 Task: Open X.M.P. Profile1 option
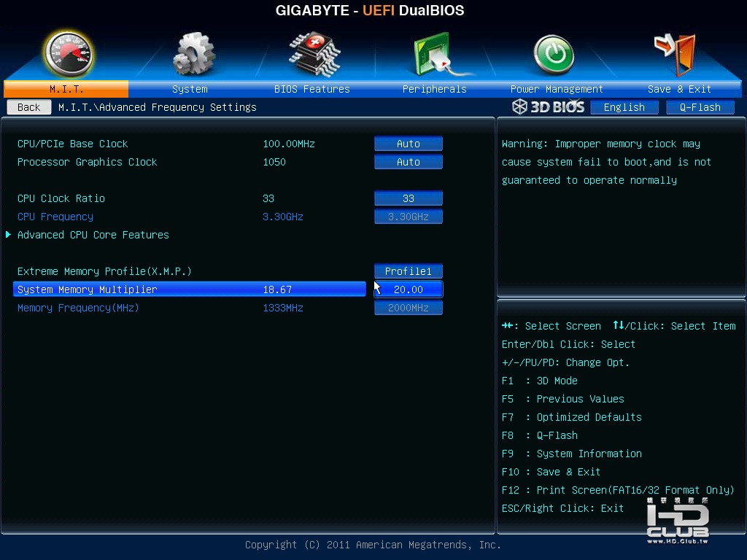pyautogui.click(x=409, y=271)
